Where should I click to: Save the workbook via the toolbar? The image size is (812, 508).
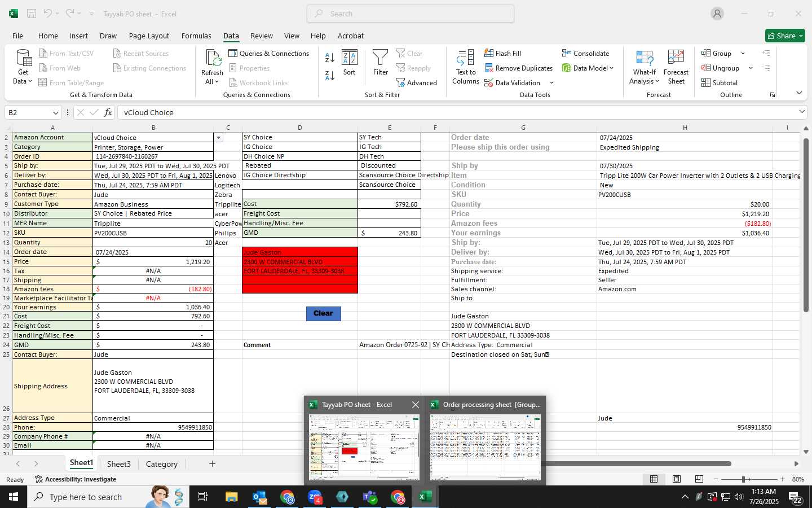pyautogui.click(x=32, y=14)
